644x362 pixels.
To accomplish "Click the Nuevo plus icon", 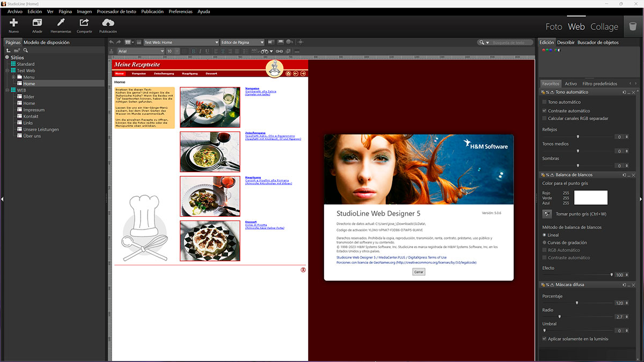I will pyautogui.click(x=14, y=23).
